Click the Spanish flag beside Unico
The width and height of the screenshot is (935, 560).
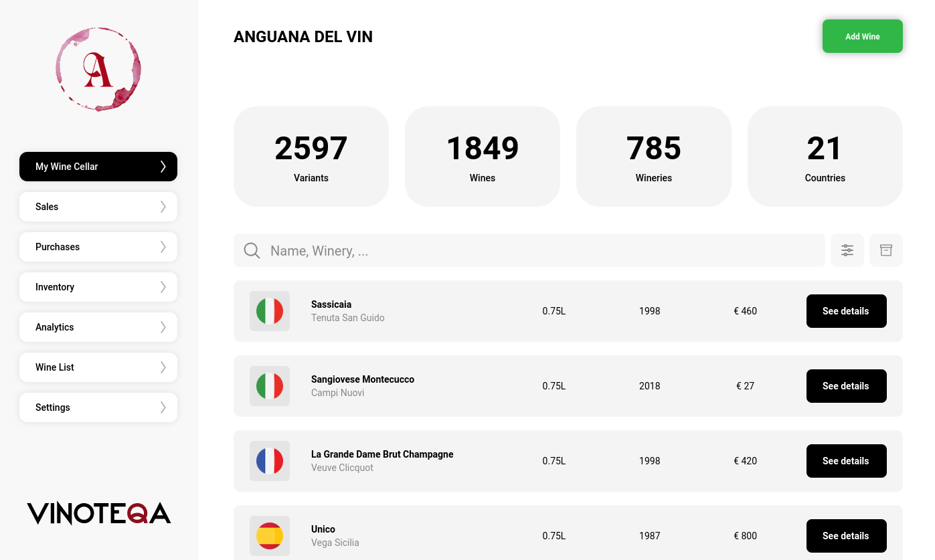coord(270,536)
